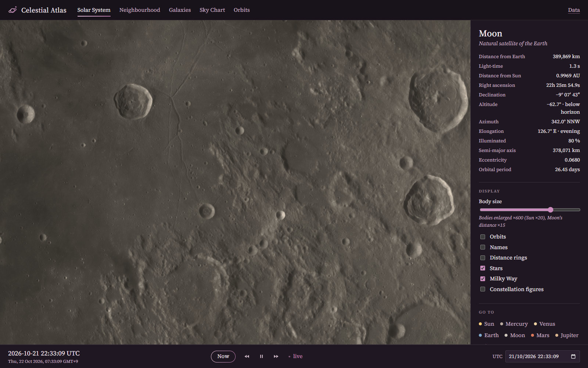Disable the Milky Way checkbox
The height and width of the screenshot is (368, 588).
point(483,279)
